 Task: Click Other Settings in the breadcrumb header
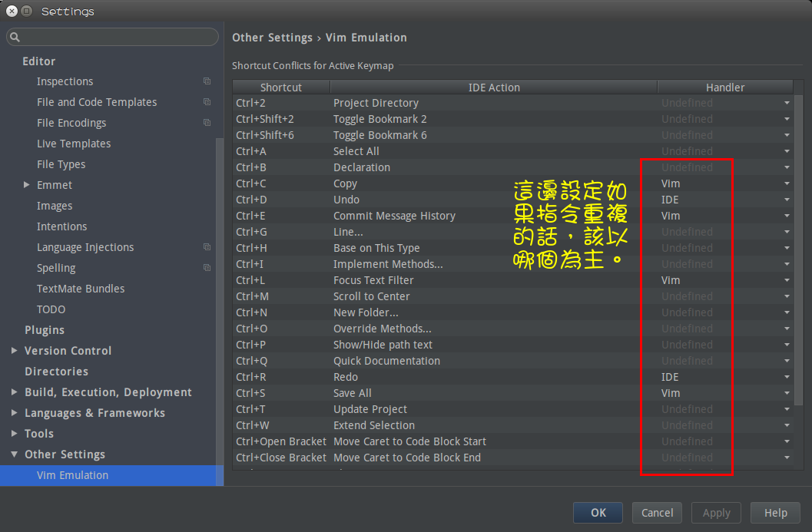pyautogui.click(x=272, y=37)
